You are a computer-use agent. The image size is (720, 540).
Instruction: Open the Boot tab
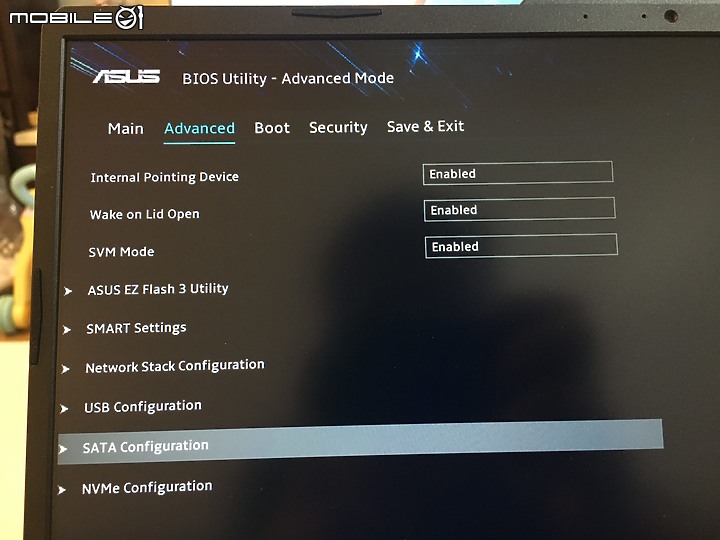point(272,128)
